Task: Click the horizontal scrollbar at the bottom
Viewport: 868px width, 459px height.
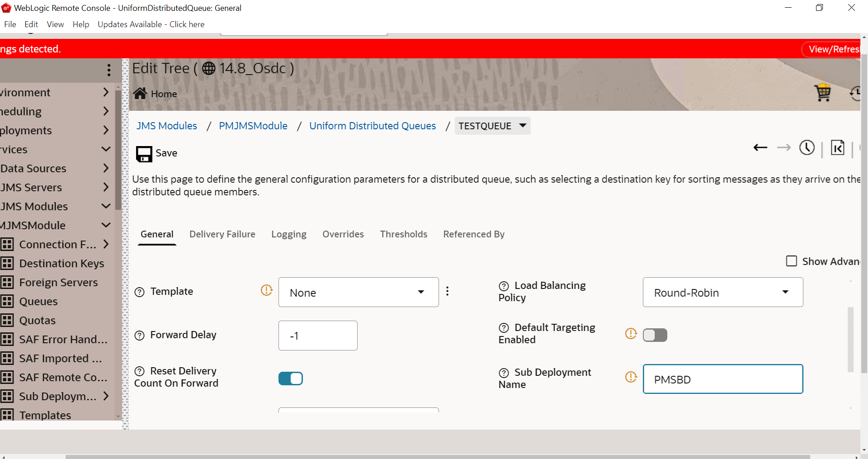Action: (438, 457)
